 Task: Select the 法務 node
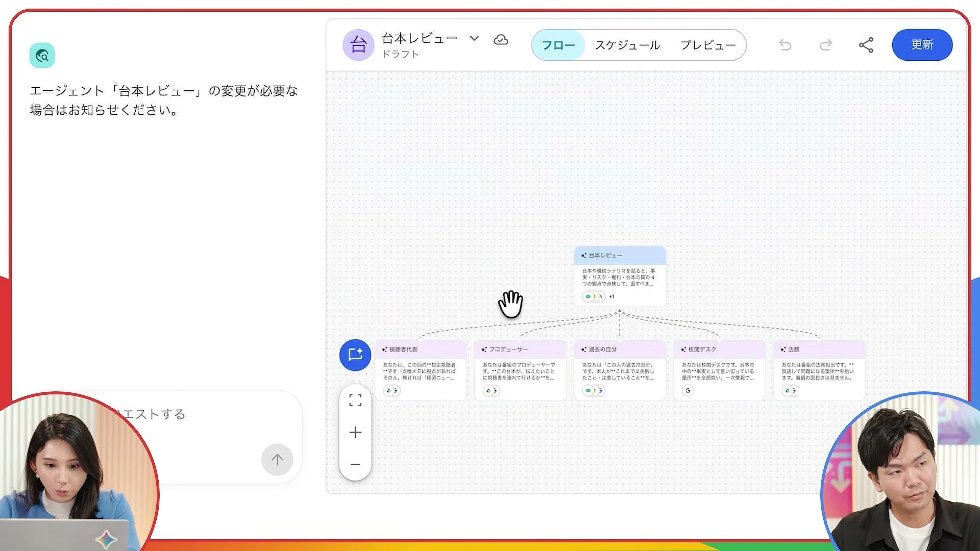point(819,370)
